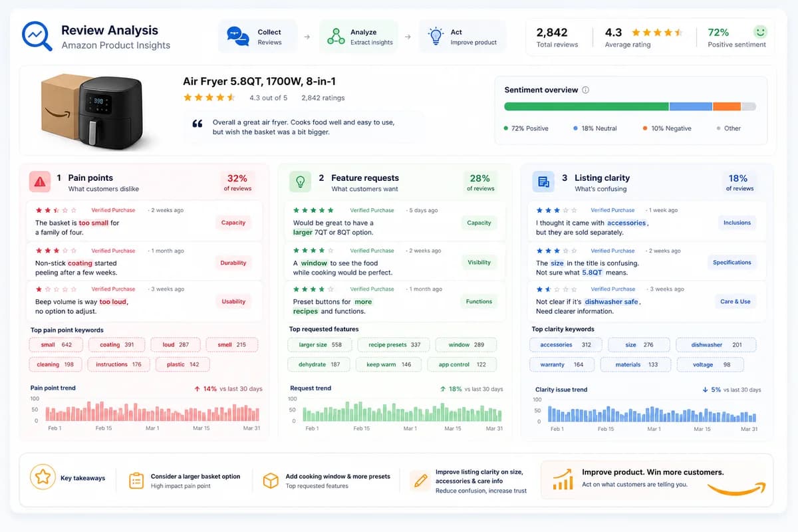The width and height of the screenshot is (798, 532).
Task: Click the Key takeaways star icon
Action: [43, 477]
